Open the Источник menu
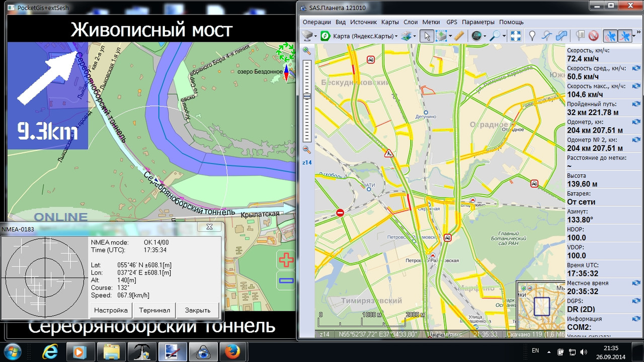The height and width of the screenshot is (362, 644). (x=363, y=22)
